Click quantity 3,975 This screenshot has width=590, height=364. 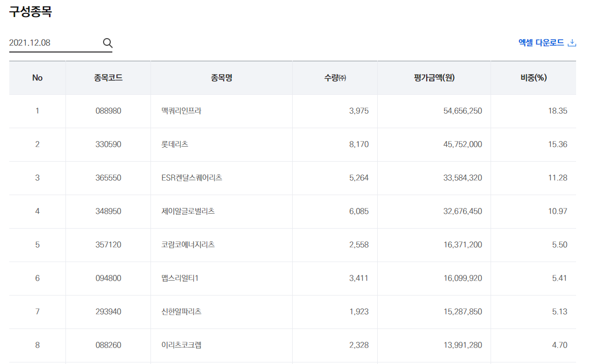(359, 111)
